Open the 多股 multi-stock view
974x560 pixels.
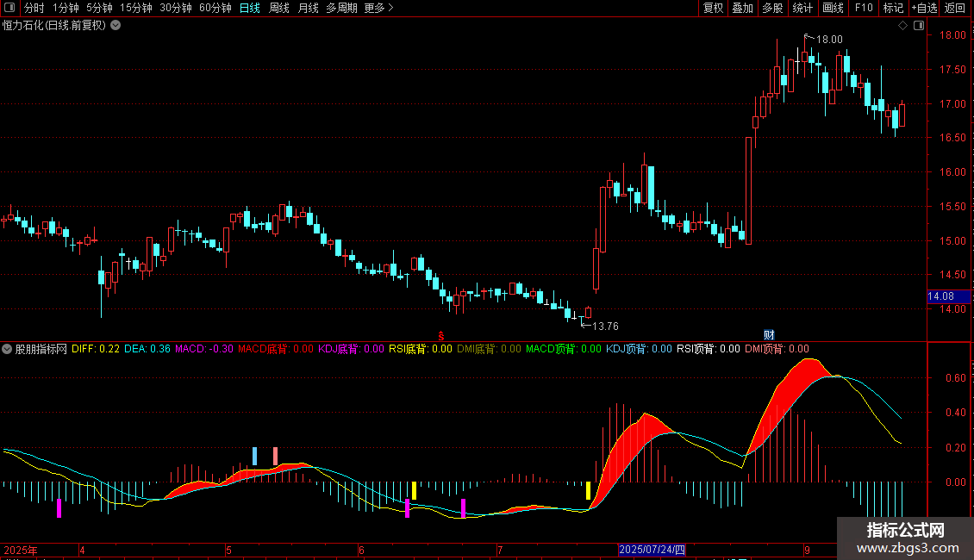coord(773,8)
